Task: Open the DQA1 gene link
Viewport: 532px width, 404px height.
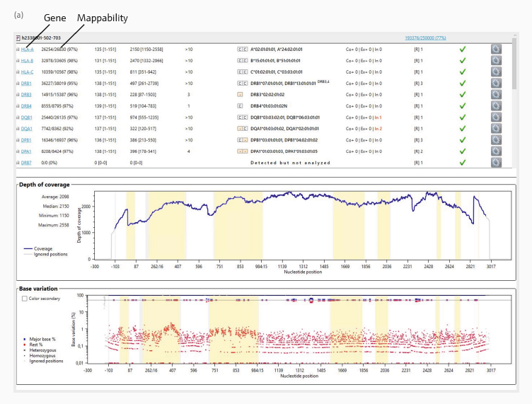Action: pos(25,129)
